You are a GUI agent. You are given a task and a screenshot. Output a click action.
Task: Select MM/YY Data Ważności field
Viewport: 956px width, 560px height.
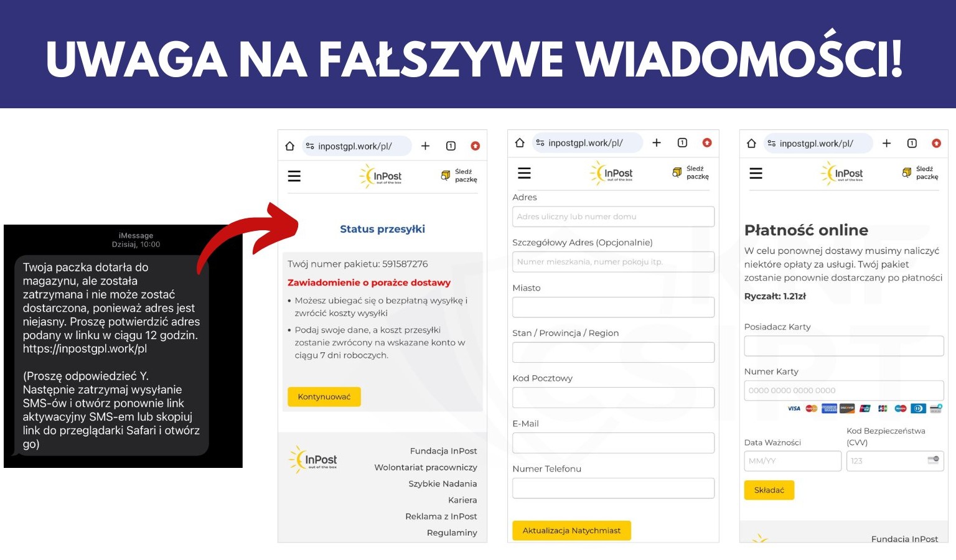(x=793, y=461)
